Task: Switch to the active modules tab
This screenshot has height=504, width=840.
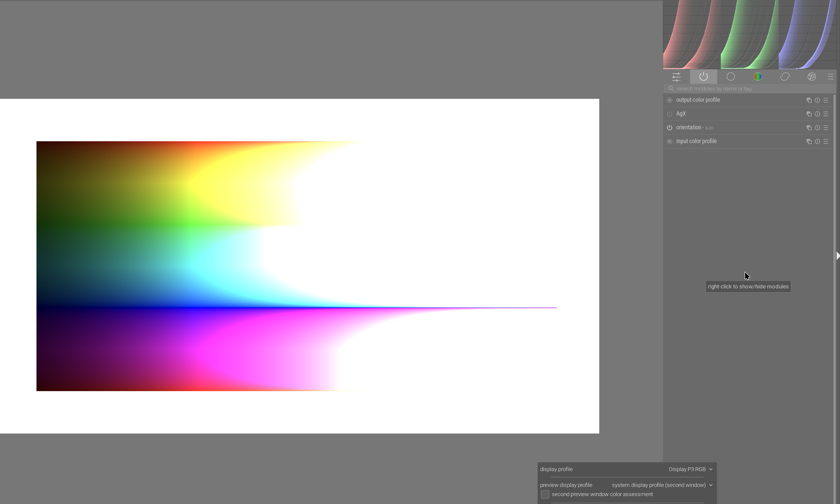Action: [703, 77]
